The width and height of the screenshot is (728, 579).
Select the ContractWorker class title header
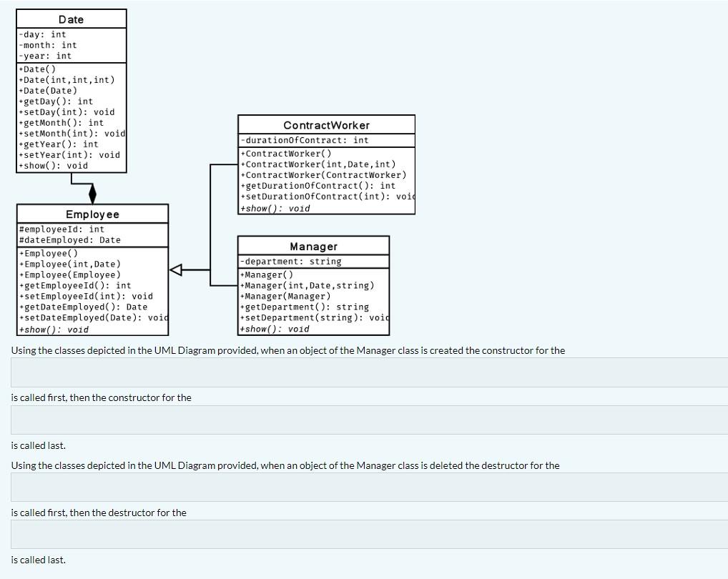click(325, 124)
